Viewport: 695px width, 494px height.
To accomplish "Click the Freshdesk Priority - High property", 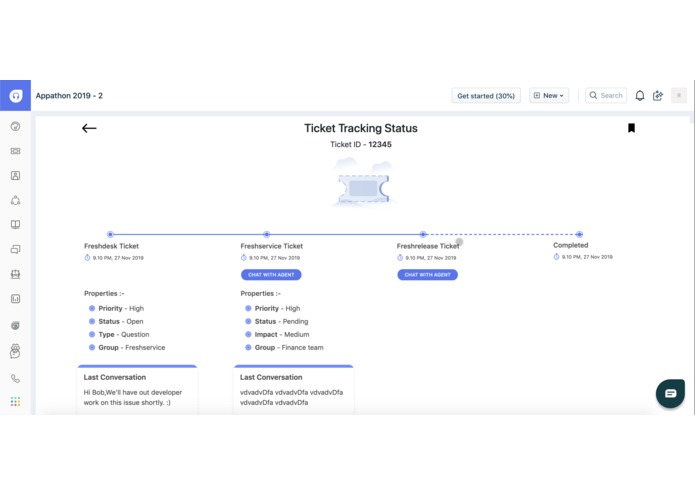I will pyautogui.click(x=121, y=308).
